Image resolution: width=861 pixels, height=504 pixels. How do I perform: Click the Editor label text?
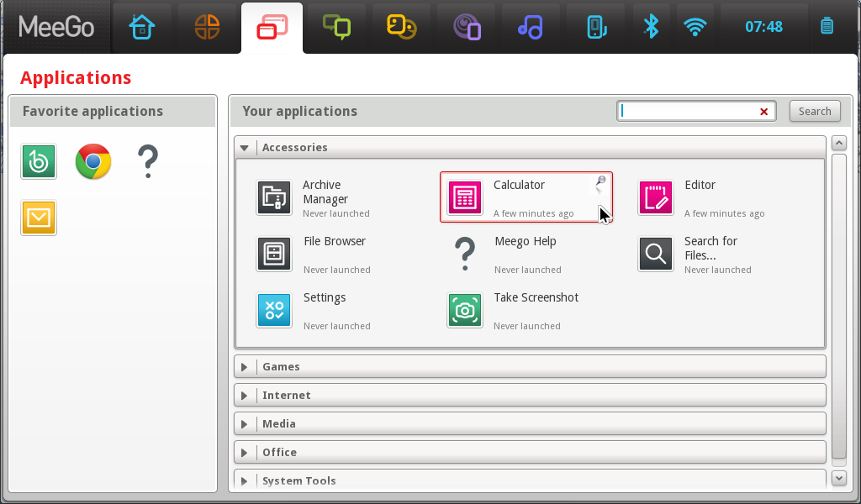pos(700,185)
